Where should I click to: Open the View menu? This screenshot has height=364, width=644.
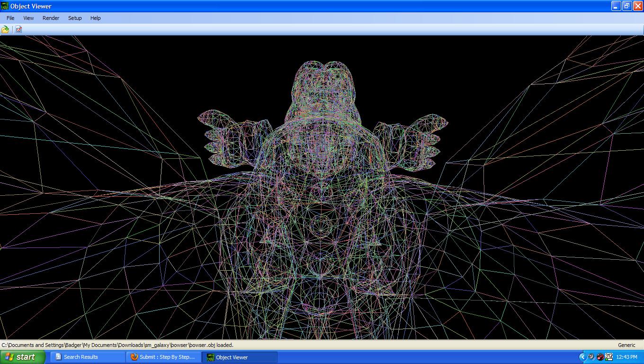tap(28, 18)
